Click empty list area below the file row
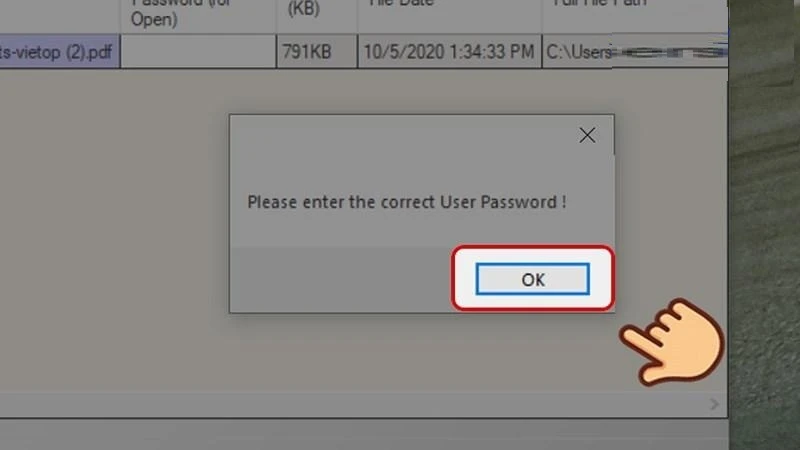 coord(112,230)
